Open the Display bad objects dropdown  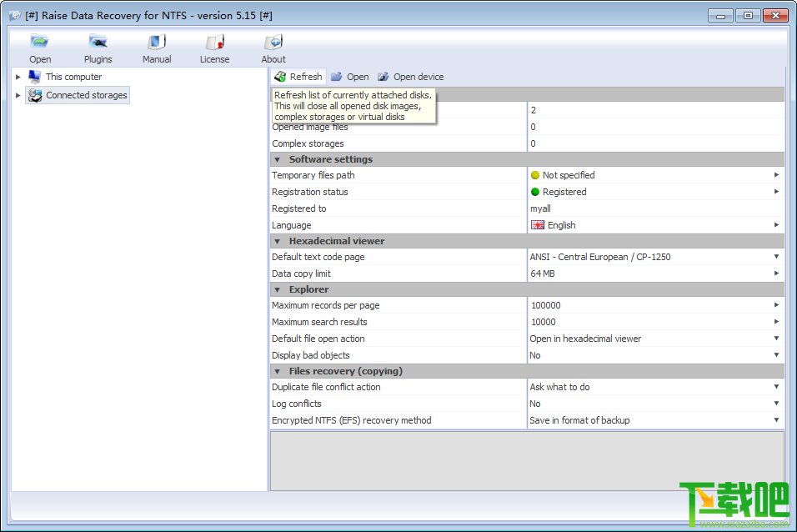click(x=776, y=355)
